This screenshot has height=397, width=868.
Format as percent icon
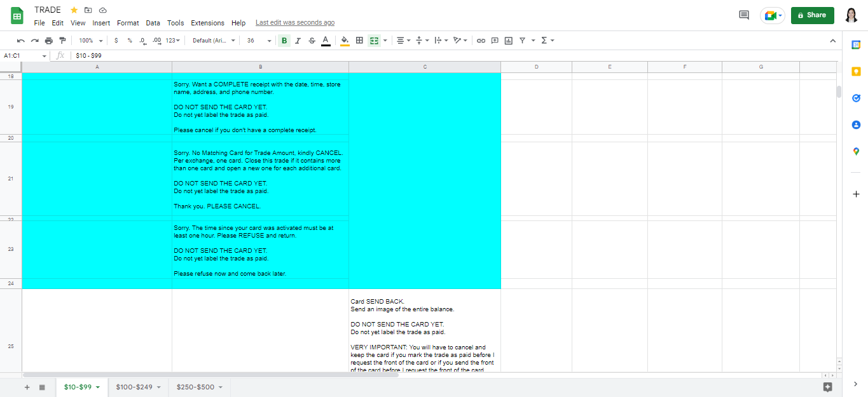point(130,41)
